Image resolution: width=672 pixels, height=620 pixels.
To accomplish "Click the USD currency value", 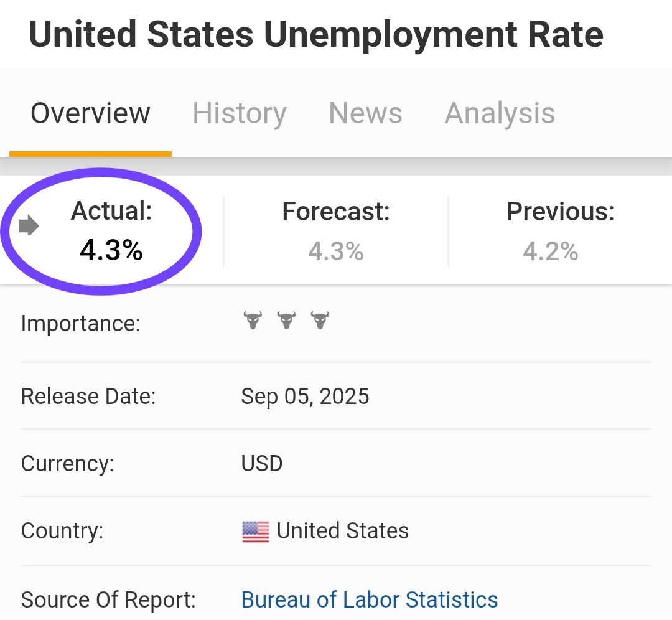I will [262, 464].
